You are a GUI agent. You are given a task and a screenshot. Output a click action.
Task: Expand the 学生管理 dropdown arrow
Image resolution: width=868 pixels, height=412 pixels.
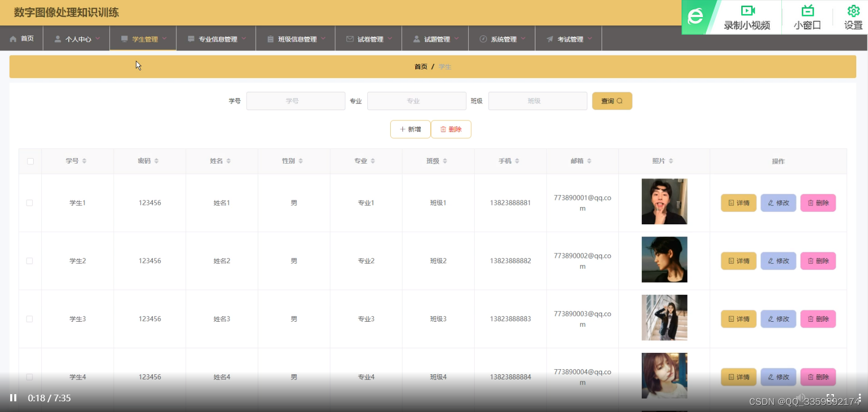click(165, 38)
